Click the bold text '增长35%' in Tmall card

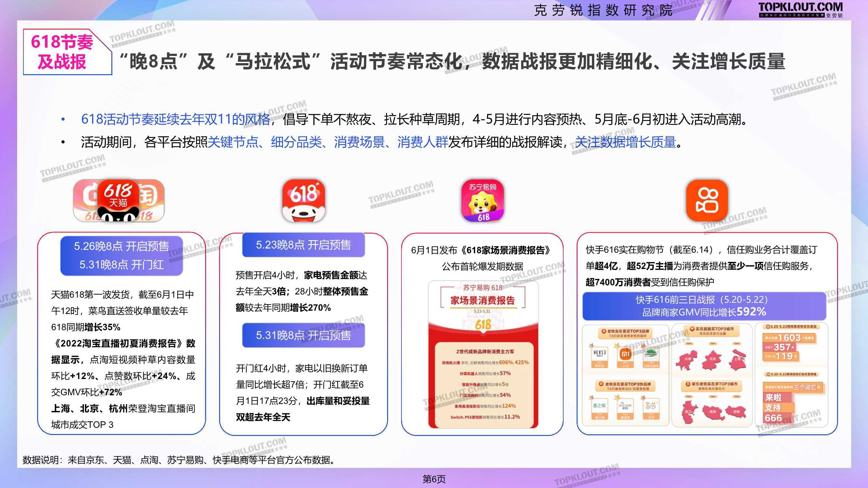(103, 327)
